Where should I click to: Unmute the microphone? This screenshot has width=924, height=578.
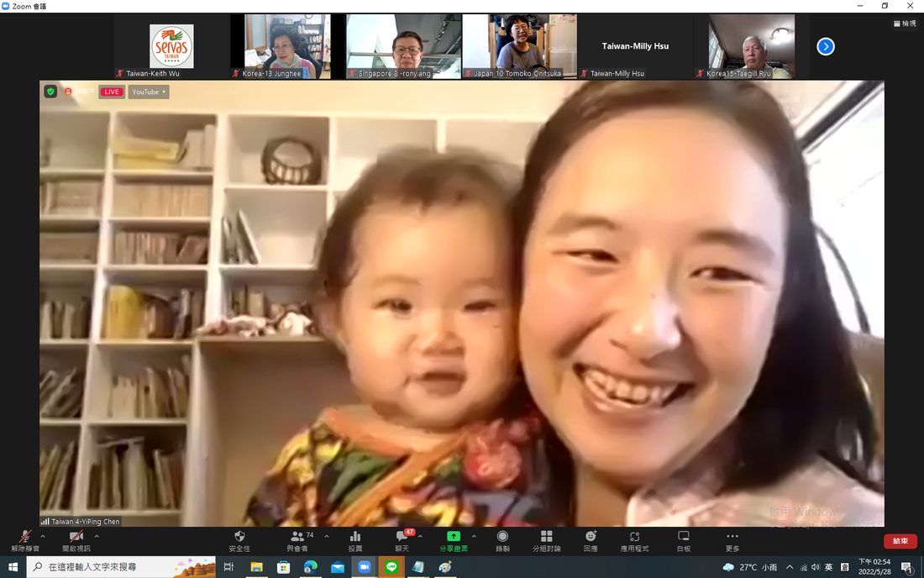24,539
